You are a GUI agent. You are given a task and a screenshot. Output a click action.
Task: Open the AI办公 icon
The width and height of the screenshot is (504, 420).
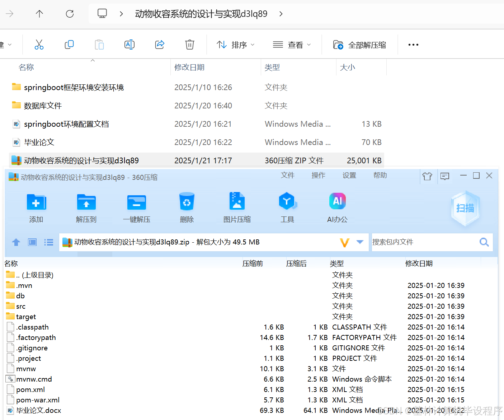338,201
